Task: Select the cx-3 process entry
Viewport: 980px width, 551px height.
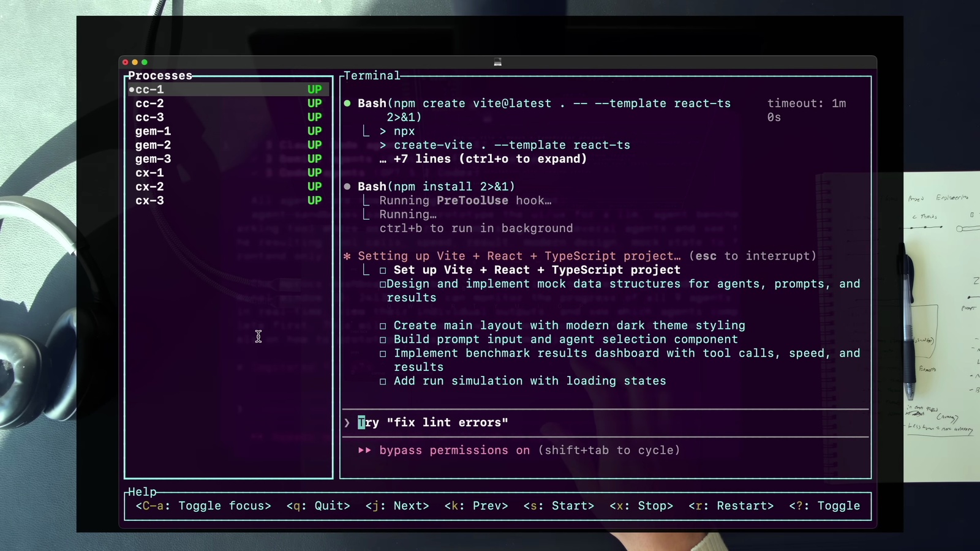Action: (x=149, y=200)
